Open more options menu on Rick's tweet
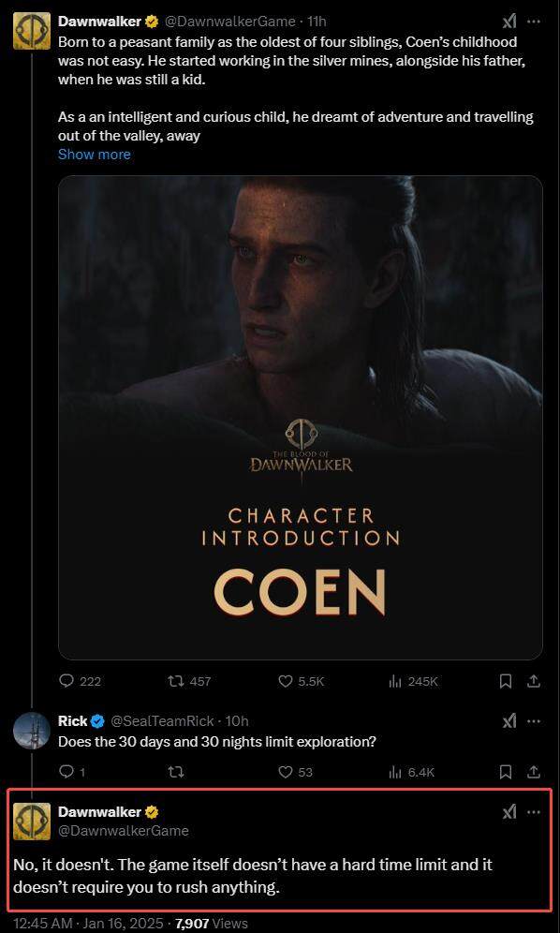The height and width of the screenshot is (933, 560). pos(535,721)
